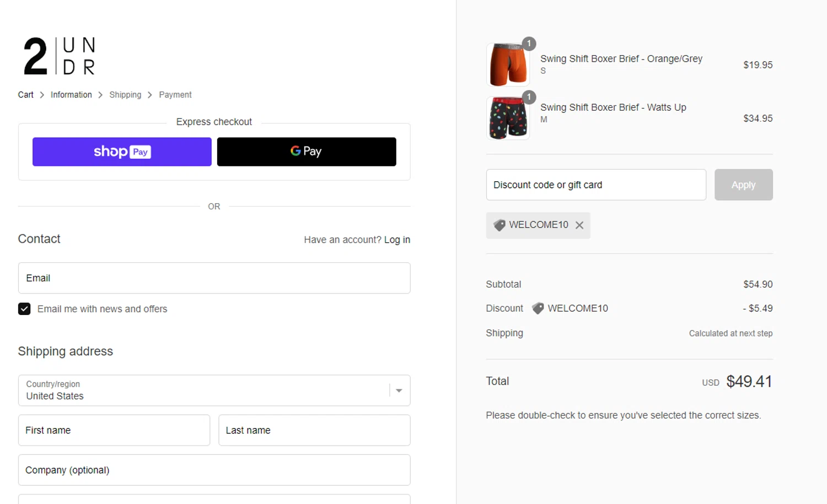
Task: Click the Calculated at next step text
Action: (x=731, y=333)
